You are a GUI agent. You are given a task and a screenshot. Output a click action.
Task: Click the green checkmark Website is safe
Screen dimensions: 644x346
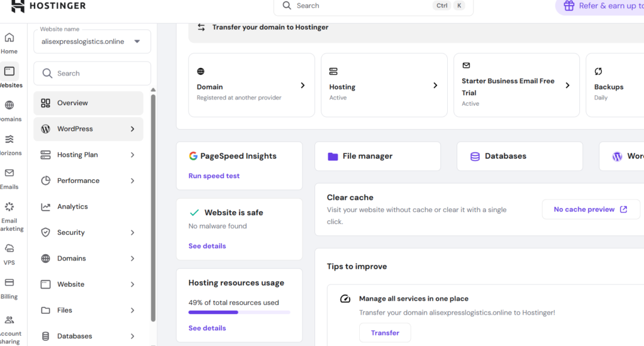[194, 213]
